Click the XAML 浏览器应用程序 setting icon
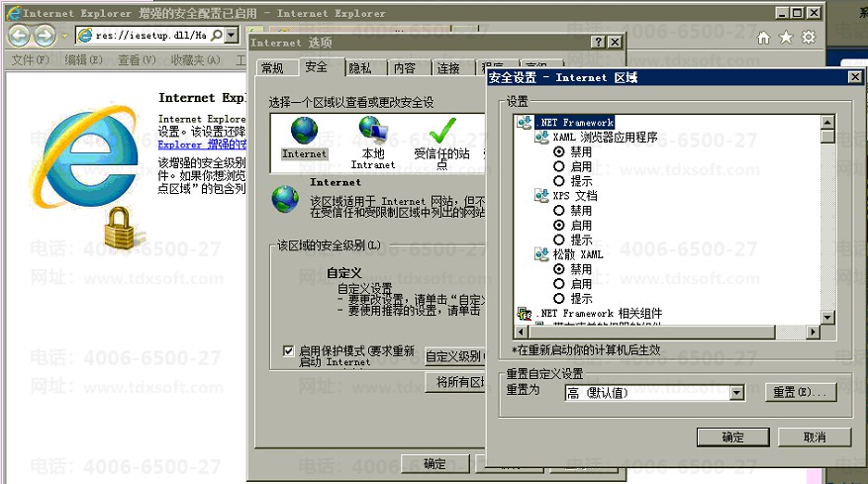 [541, 137]
